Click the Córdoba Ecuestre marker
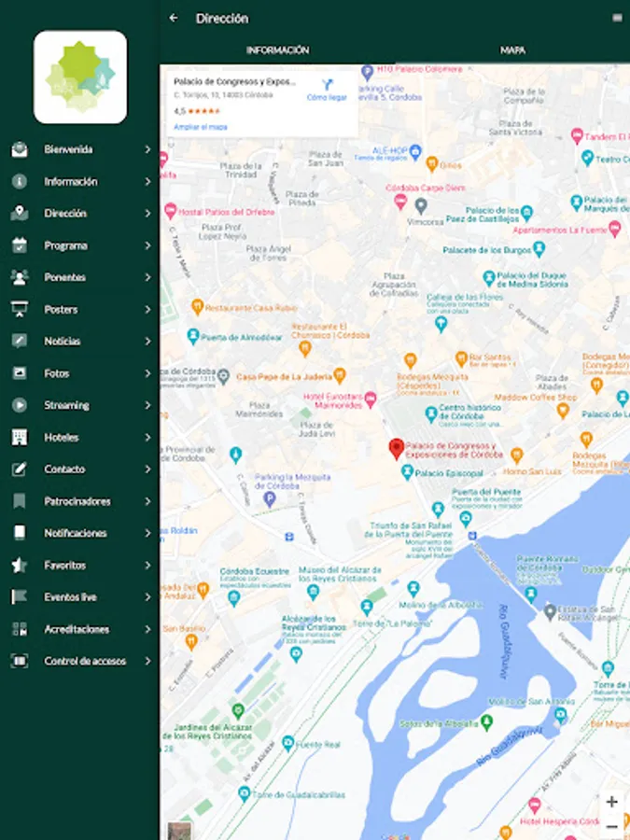This screenshot has height=840, width=630. coord(233,598)
